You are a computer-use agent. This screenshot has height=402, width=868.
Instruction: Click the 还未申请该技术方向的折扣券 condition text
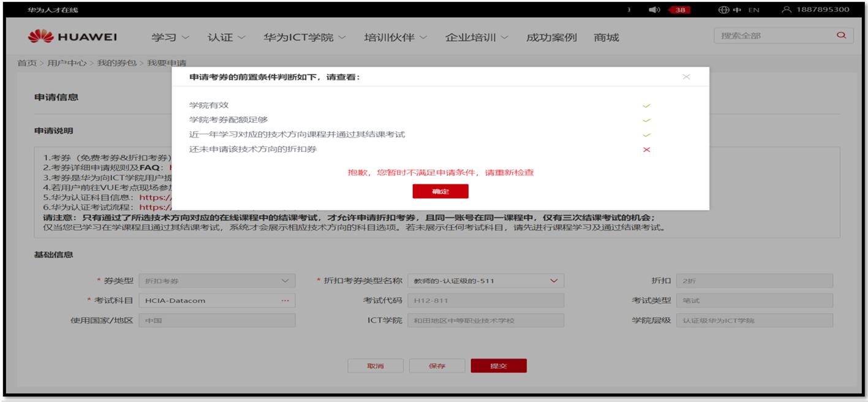253,150
